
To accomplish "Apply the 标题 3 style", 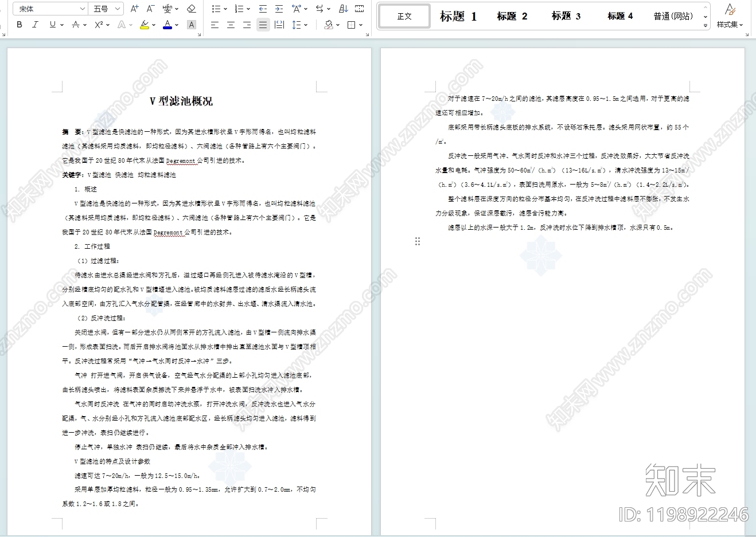I will (566, 16).
